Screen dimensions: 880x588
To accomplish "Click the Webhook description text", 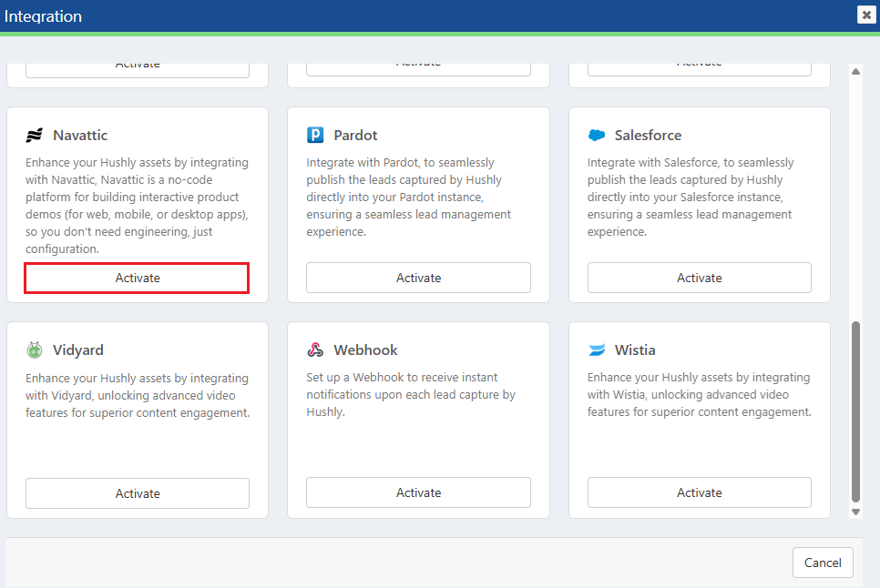I will pos(411,395).
